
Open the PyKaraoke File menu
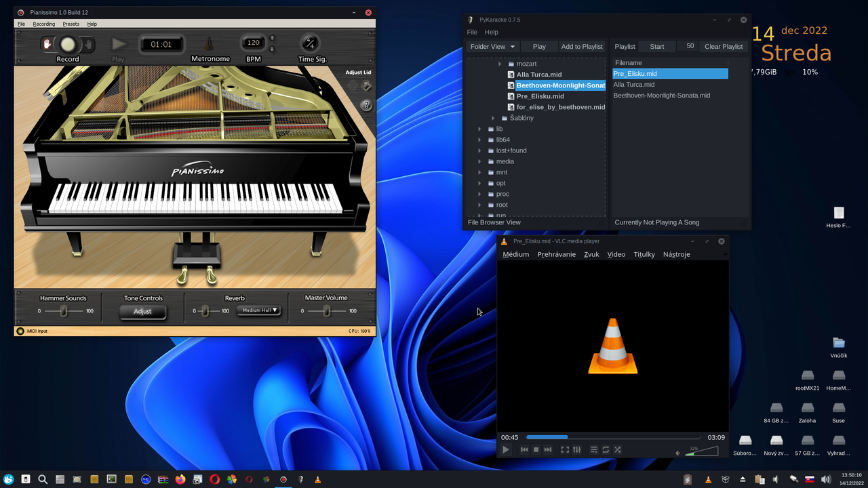click(472, 32)
